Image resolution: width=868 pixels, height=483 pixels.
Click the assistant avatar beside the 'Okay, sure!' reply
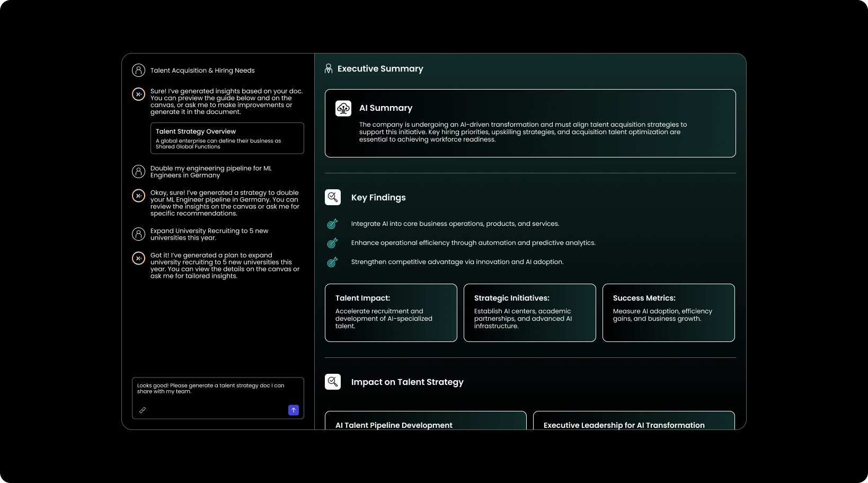[138, 196]
